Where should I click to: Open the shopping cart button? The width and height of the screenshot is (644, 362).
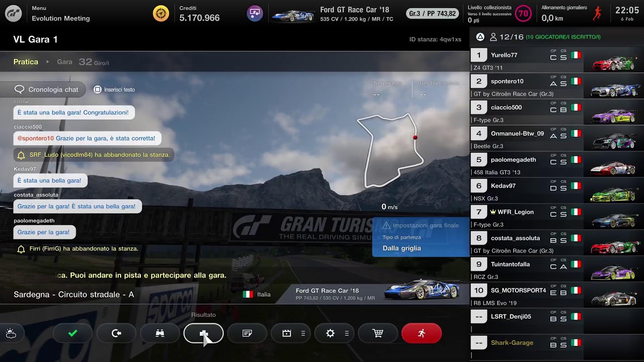(378, 333)
